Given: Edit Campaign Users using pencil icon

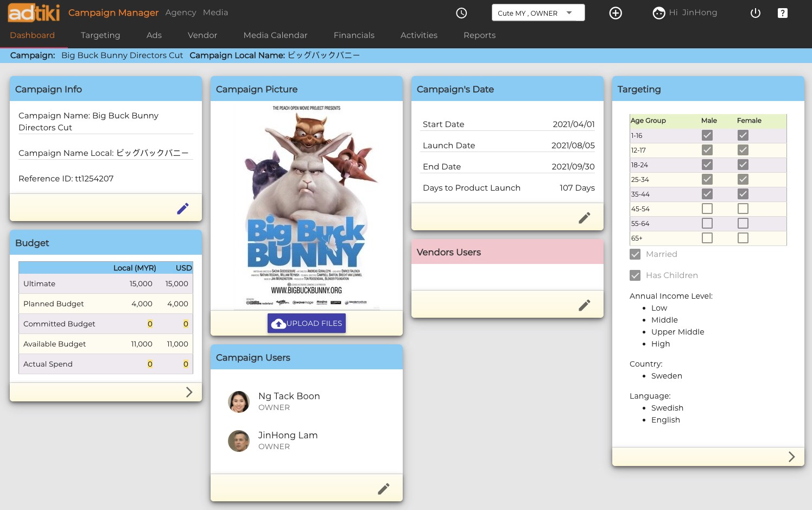Looking at the screenshot, I should point(384,489).
